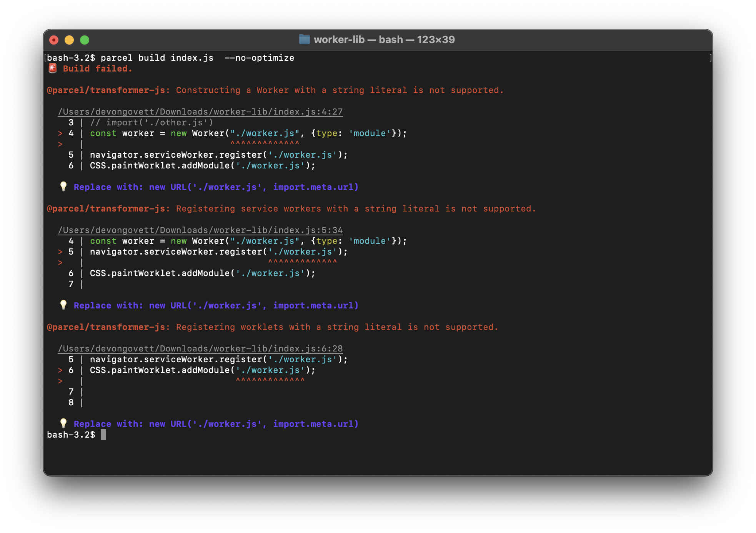Click the caret markers under ./worker.js
Viewport: 756px width, 533px height.
265,144
